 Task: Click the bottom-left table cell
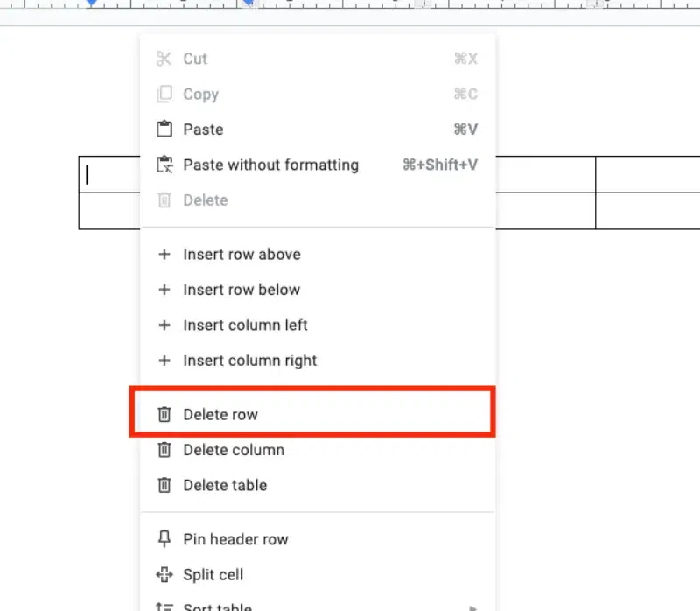tap(109, 211)
